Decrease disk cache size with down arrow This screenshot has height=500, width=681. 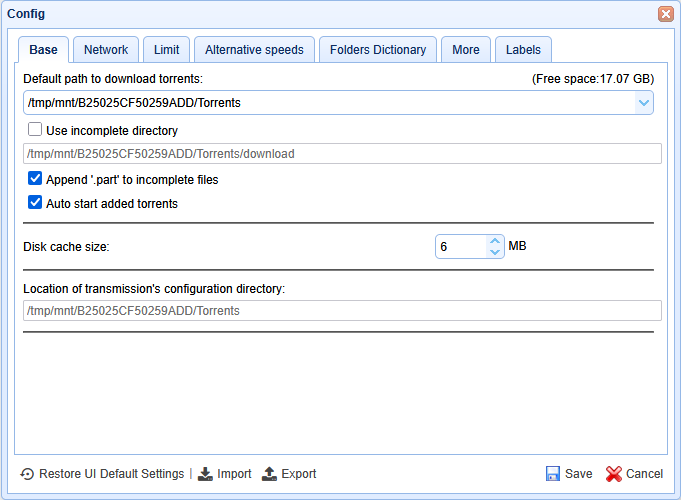[494, 252]
